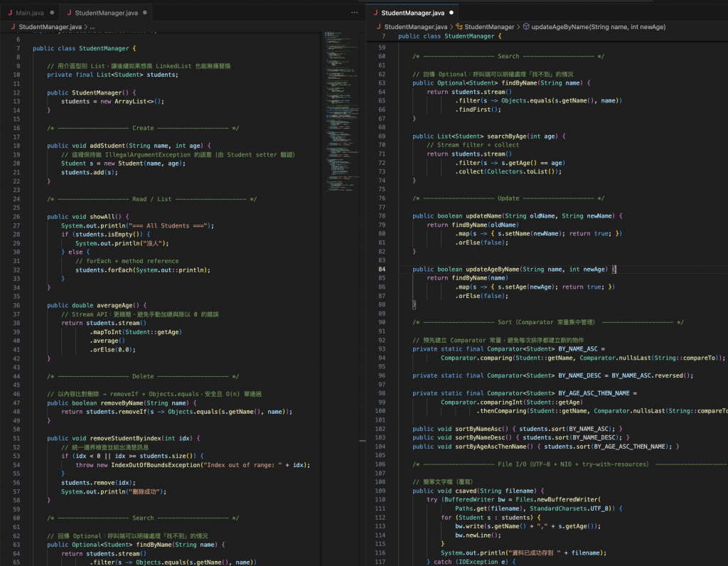This screenshot has height=566, width=728.
Task: Click findByName declaration on right editor line 63
Action: point(501,83)
